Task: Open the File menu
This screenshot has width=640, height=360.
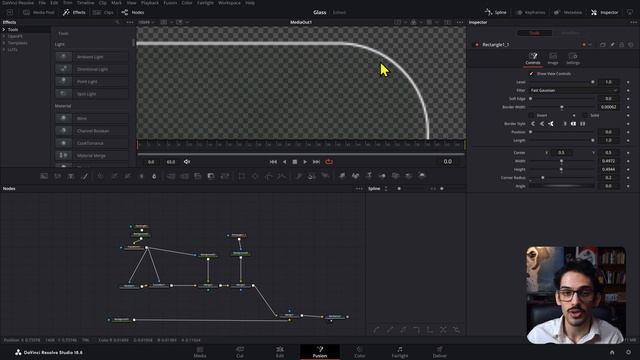Action: coord(42,3)
